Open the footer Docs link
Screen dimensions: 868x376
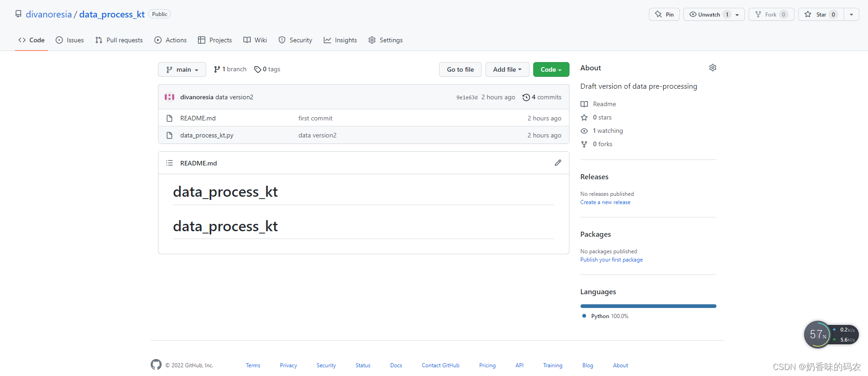pyautogui.click(x=396, y=365)
